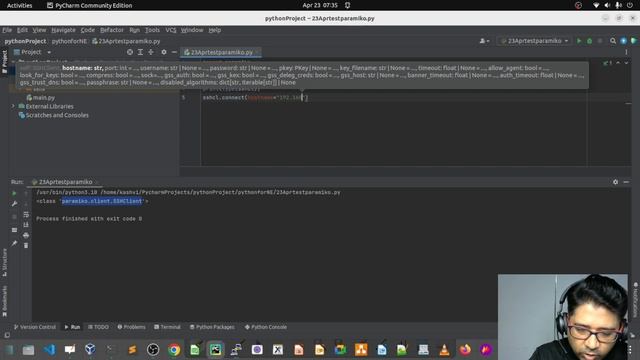Clear all Run console output with trash icon
This screenshot has width=640, height=360.
point(26,245)
